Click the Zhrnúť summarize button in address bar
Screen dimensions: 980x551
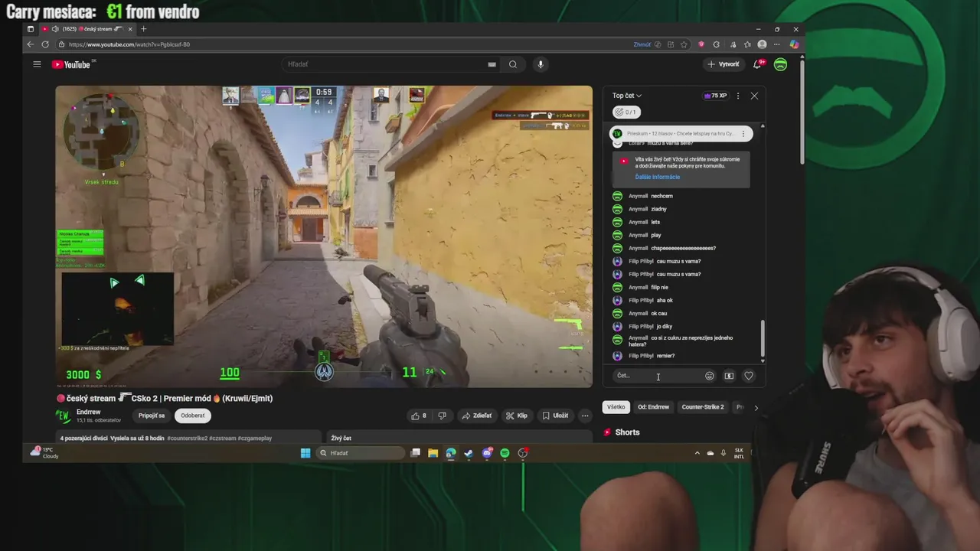tap(642, 44)
